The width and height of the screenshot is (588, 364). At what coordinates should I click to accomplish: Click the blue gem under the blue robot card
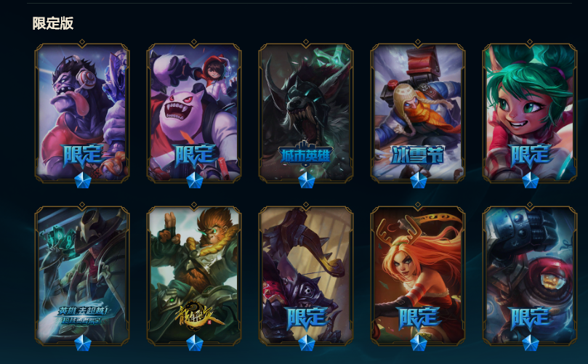531,343
